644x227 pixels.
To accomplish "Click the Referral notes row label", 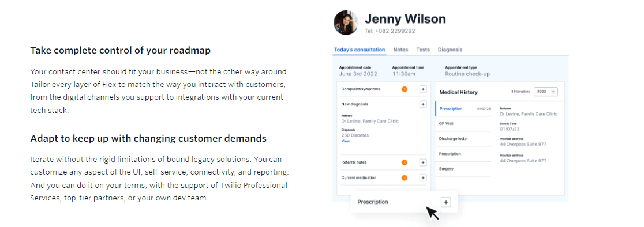I will (354, 162).
